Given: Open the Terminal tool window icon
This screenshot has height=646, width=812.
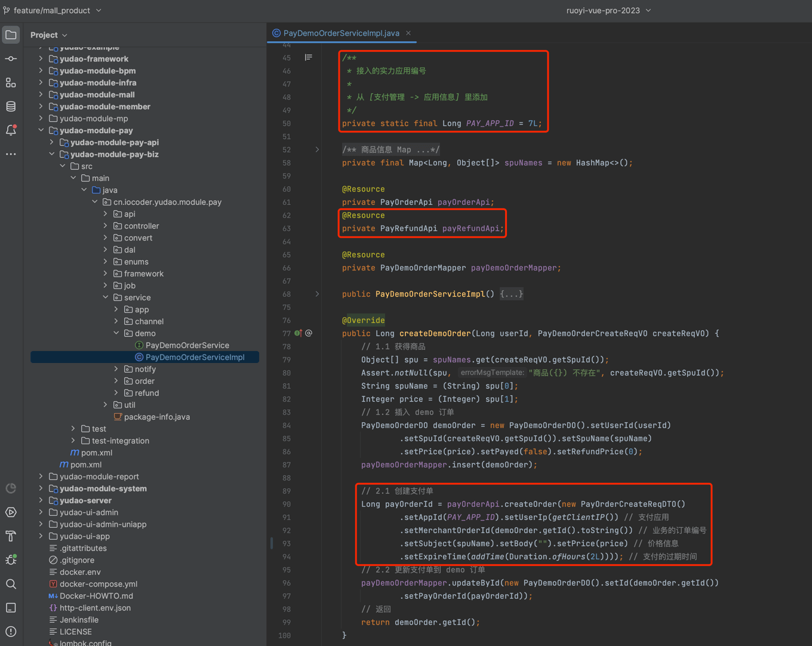Looking at the screenshot, I should click(11, 608).
